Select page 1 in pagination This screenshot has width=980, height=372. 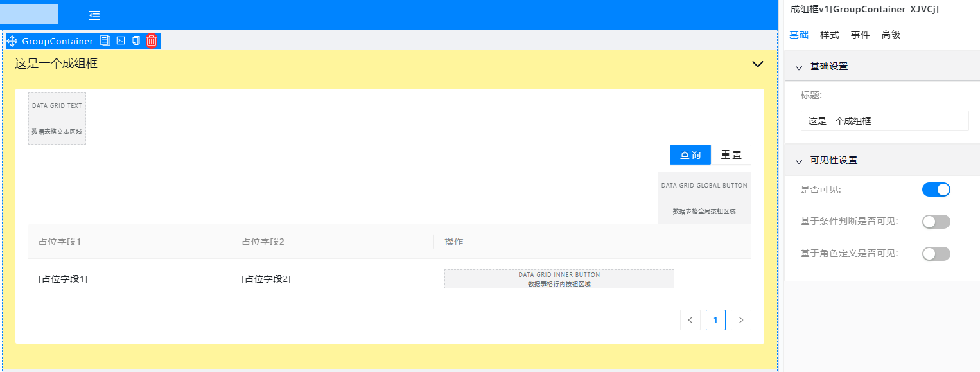[715, 320]
